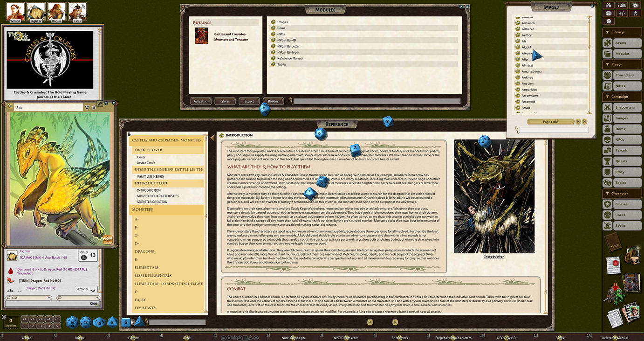Image resolution: width=644 pixels, height=341 pixels.
Task: Click the Parcels coins icon
Action: [x=607, y=150]
